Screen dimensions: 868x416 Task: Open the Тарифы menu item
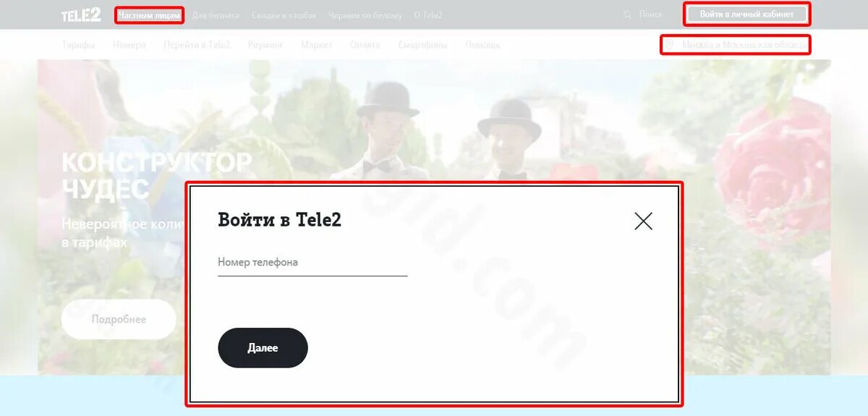[x=78, y=45]
